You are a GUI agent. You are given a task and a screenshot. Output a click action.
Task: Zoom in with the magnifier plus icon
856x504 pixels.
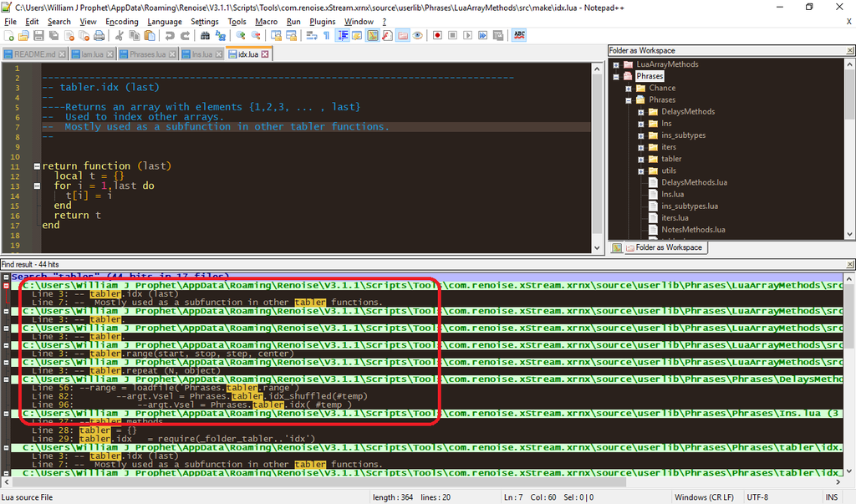pos(241,35)
